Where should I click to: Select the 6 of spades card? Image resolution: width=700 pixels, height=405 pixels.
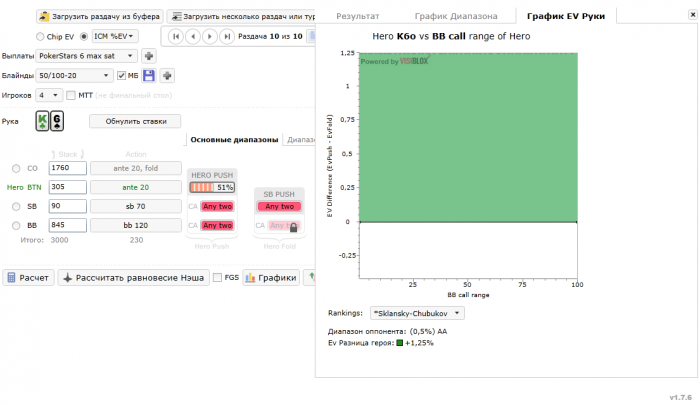57,121
